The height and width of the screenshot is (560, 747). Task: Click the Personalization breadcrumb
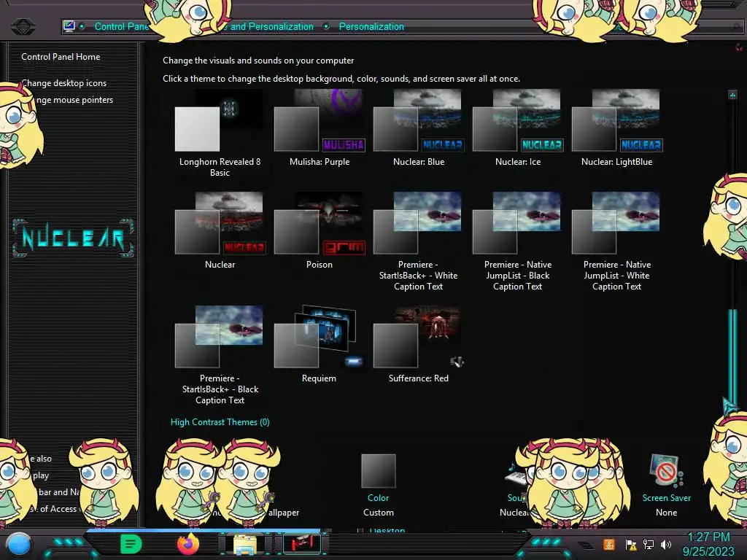(371, 27)
